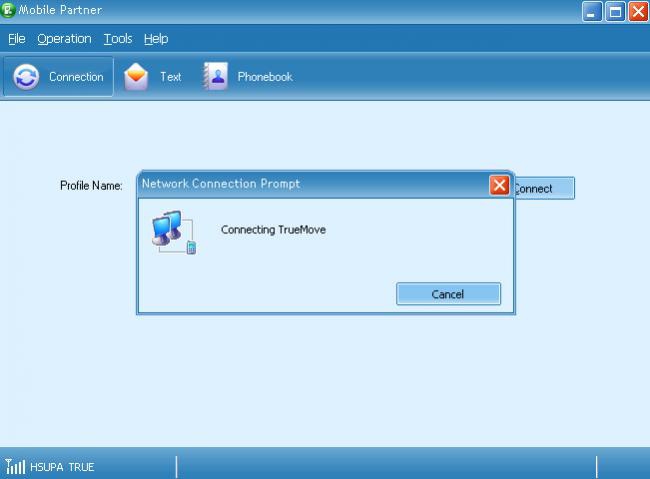Open the Operation menu
Viewport: 650px width, 479px height.
click(64, 39)
